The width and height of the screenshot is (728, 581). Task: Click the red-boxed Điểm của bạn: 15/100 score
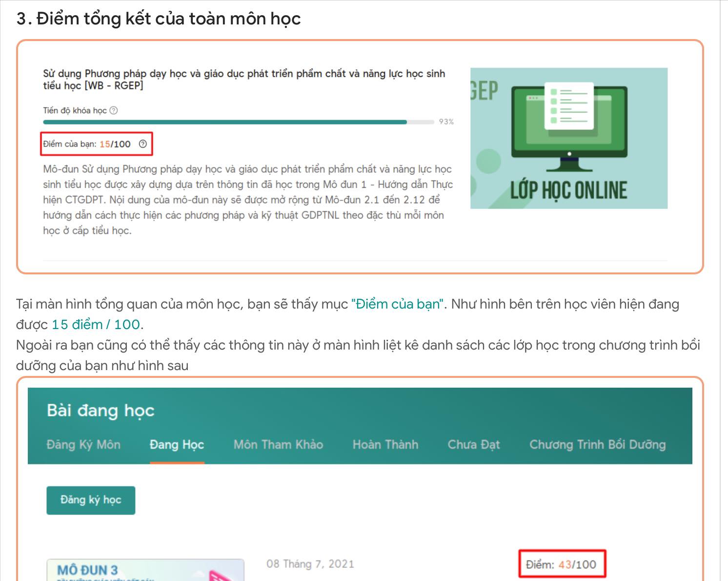coord(96,144)
